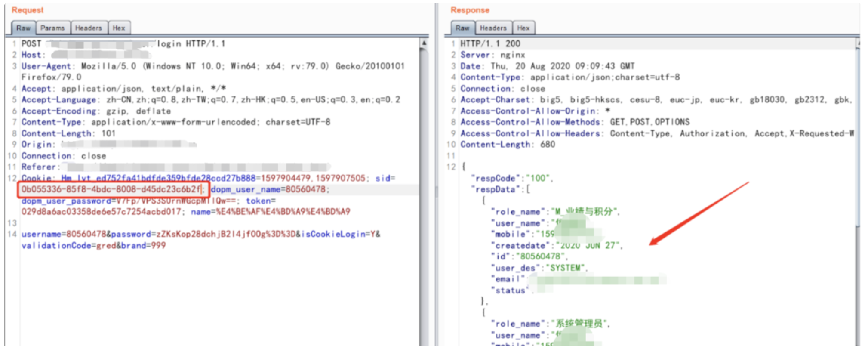Open the Request Headers tab
The height and width of the screenshot is (346, 868).
click(x=88, y=28)
